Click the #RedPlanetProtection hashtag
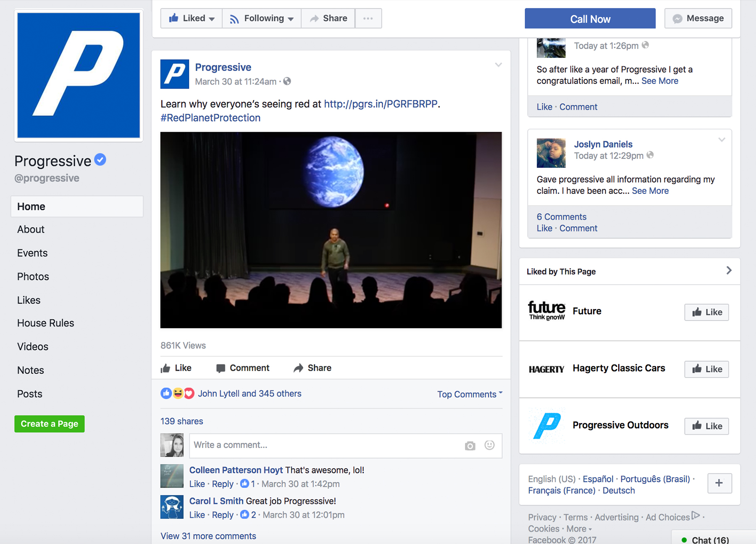The width and height of the screenshot is (756, 544). click(x=210, y=118)
